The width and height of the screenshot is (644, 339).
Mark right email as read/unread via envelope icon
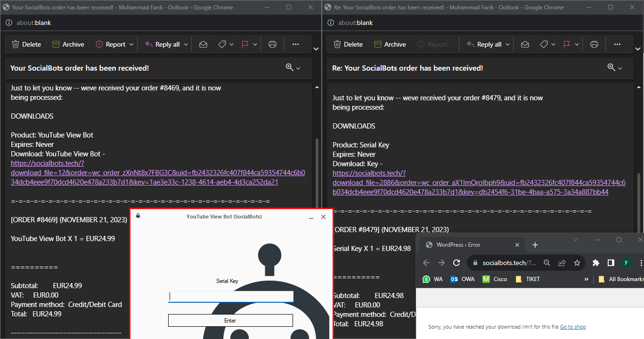click(x=525, y=44)
